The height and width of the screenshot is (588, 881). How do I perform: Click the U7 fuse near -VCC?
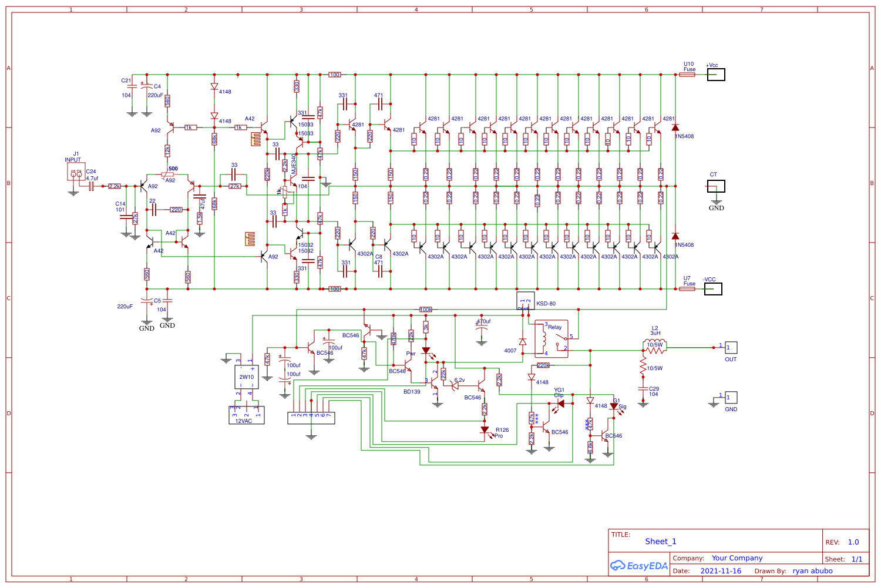pos(688,289)
